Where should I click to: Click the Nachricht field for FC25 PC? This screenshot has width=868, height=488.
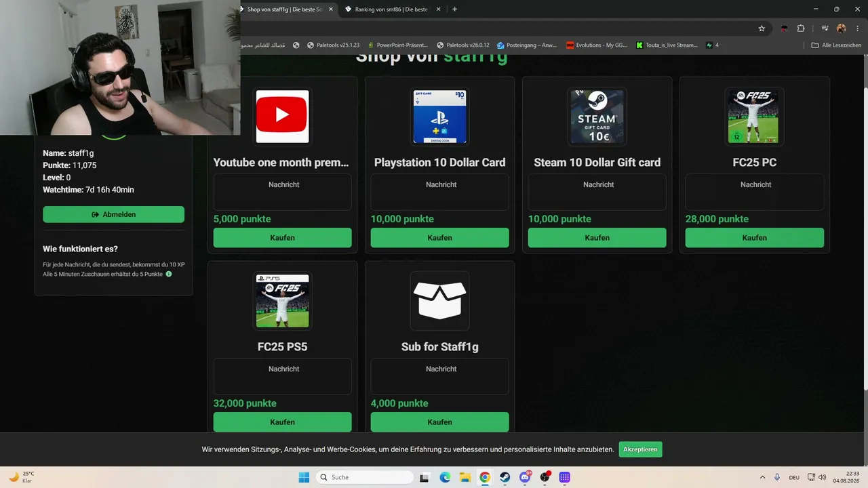754,192
